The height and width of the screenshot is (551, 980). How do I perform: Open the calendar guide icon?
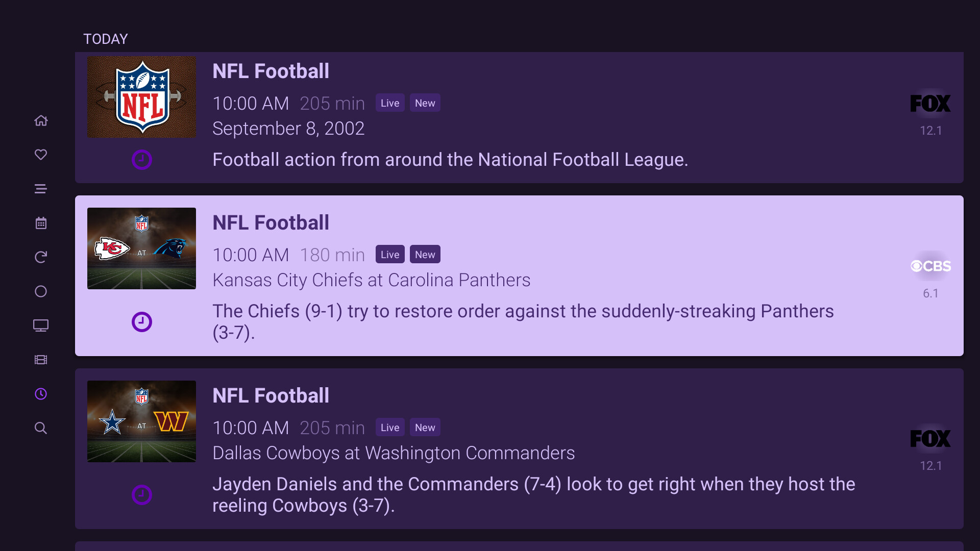[41, 223]
